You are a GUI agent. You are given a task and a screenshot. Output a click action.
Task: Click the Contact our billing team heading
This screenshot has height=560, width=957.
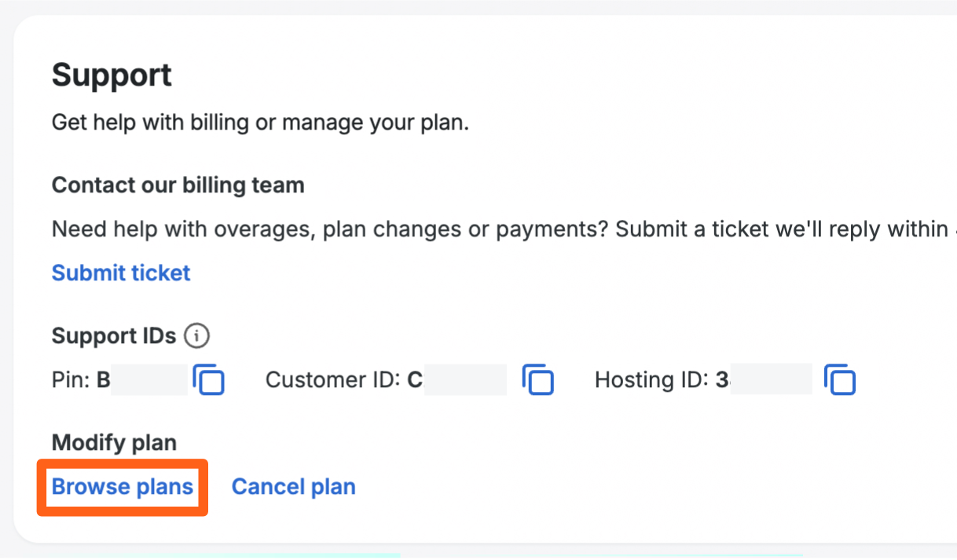pyautogui.click(x=178, y=185)
